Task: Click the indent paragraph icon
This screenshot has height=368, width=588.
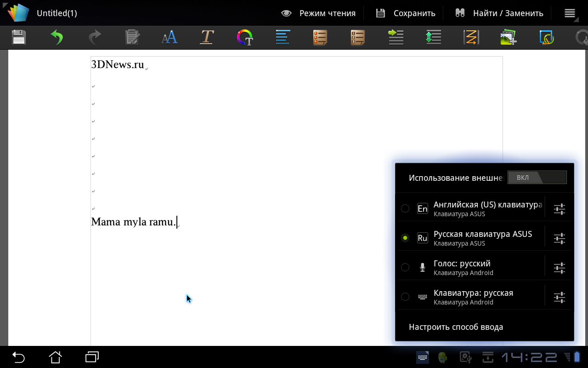Action: [396, 37]
